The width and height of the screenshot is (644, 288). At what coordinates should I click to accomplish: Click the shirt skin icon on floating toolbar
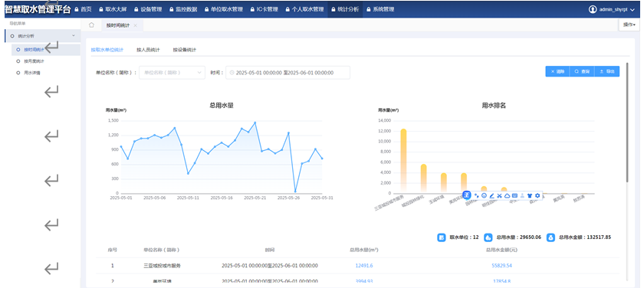pyautogui.click(x=530, y=195)
